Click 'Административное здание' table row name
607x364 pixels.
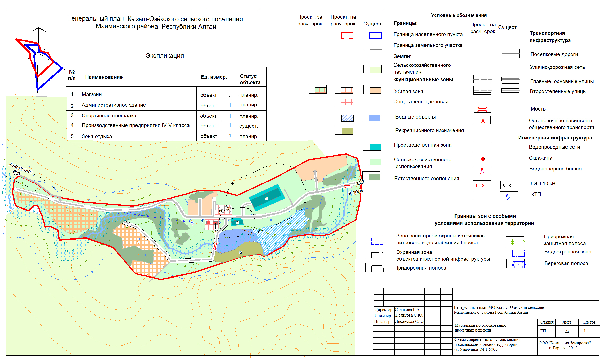tap(114, 105)
